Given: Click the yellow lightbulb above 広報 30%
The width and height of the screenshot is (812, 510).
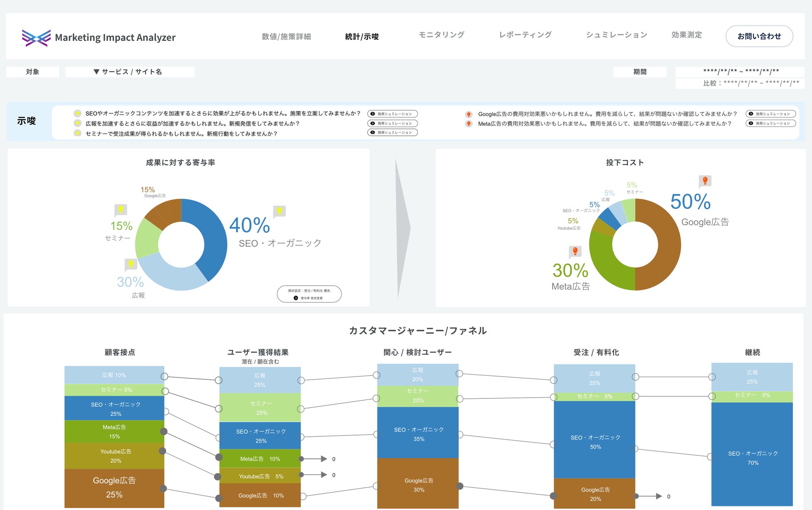Looking at the screenshot, I should coord(131,264).
